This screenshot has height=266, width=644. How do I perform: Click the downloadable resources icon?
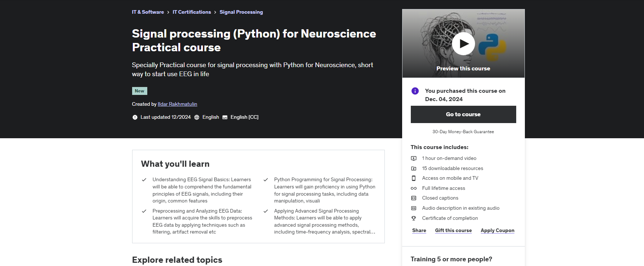click(x=414, y=169)
